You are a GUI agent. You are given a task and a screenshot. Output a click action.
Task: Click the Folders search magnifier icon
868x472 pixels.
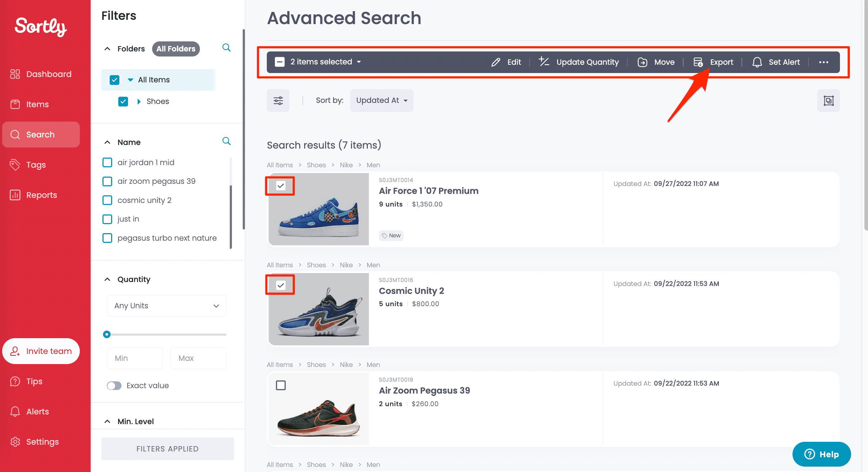tap(226, 47)
